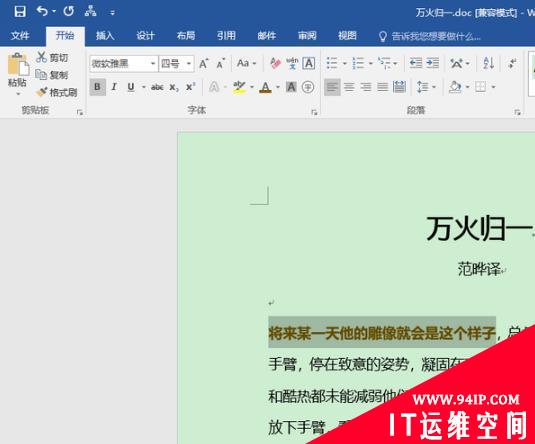Insert enclosed character circle icon
Image resolution: width=535 pixels, height=444 pixels.
pyautogui.click(x=308, y=87)
